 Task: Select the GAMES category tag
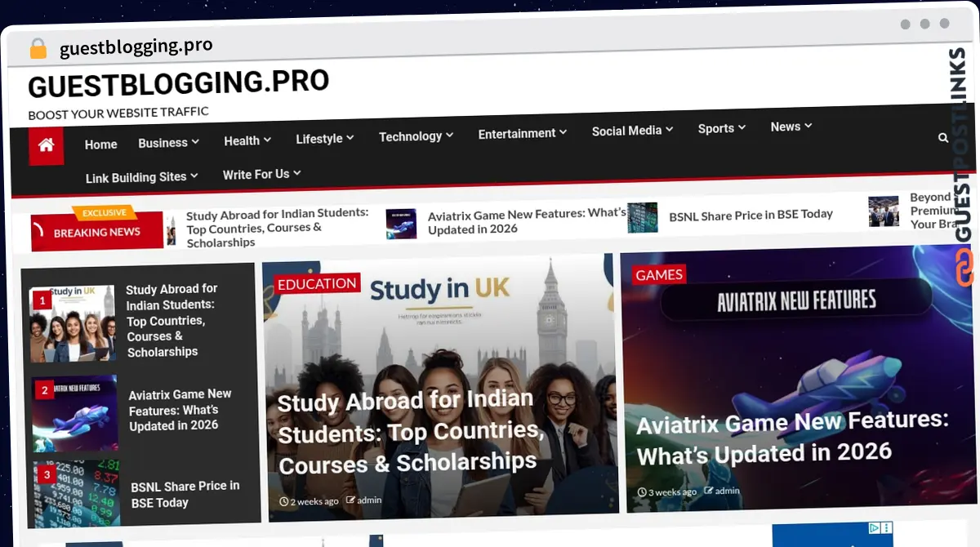click(x=659, y=274)
